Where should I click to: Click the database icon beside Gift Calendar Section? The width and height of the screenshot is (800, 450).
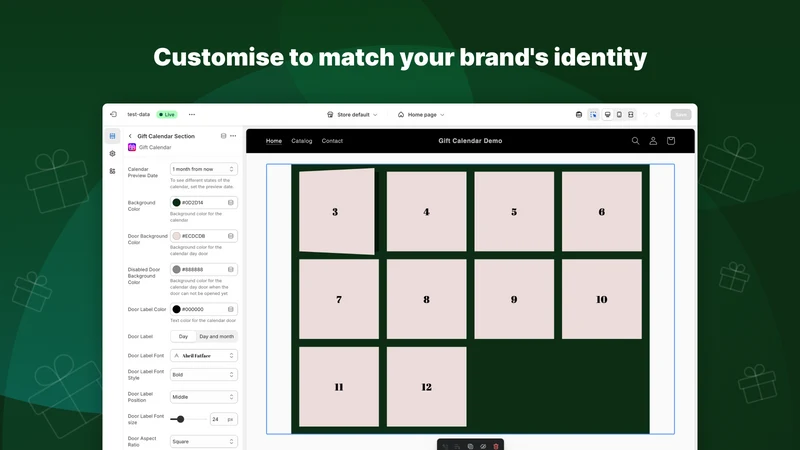pyautogui.click(x=223, y=136)
